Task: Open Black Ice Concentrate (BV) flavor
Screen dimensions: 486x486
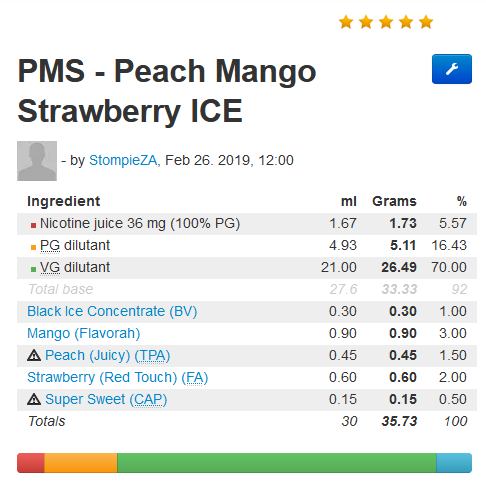Action: pos(112,311)
